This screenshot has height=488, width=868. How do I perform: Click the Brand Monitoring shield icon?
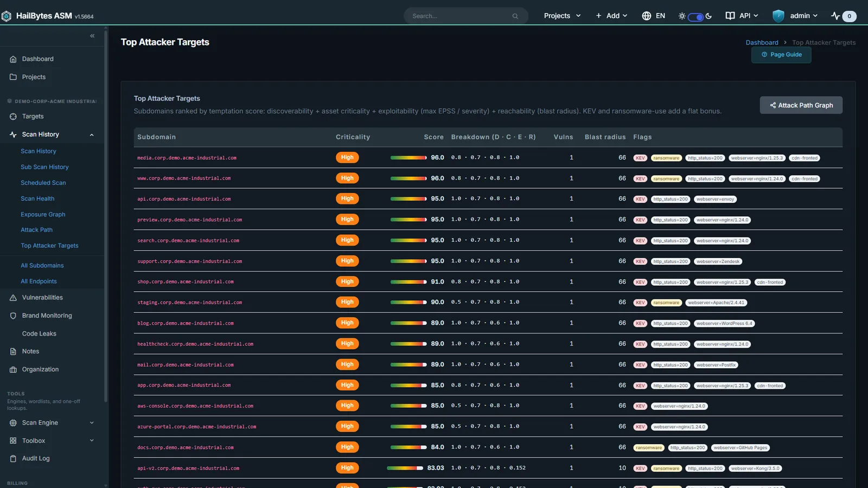tap(13, 316)
